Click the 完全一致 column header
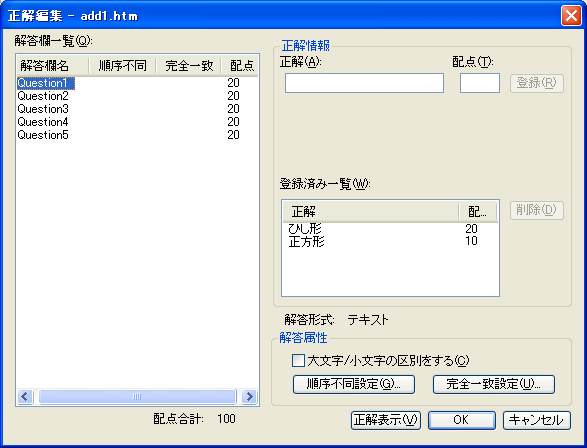The image size is (587, 448). 189,66
